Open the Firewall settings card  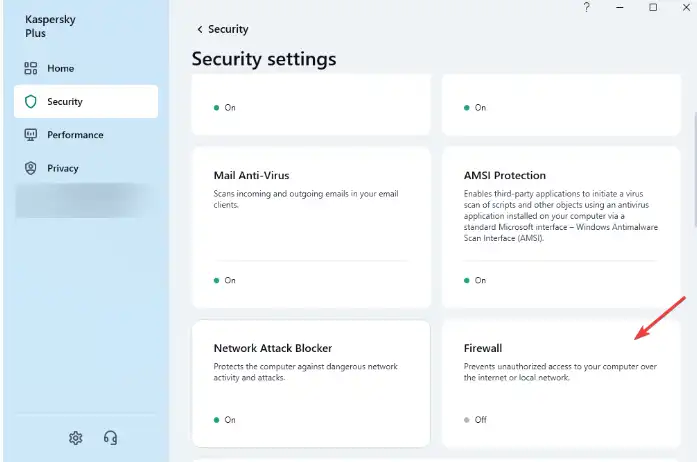point(561,383)
